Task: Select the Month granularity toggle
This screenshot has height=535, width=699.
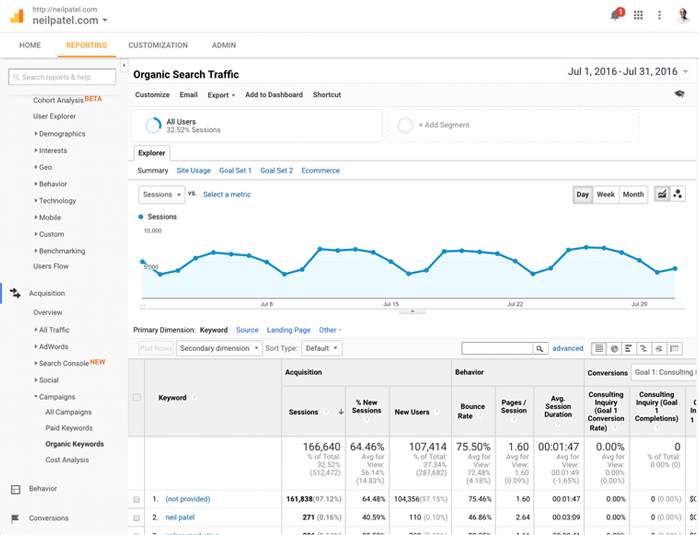Action: click(x=633, y=194)
